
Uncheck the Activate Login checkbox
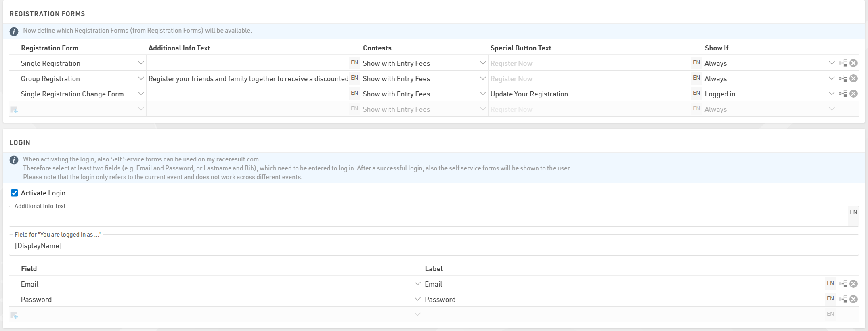pyautogui.click(x=15, y=193)
